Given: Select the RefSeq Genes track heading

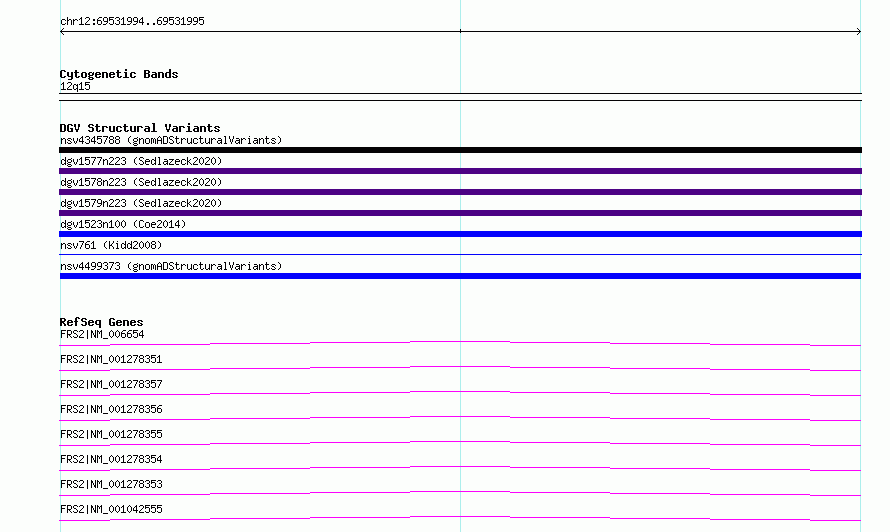Looking at the screenshot, I should 101,322.
